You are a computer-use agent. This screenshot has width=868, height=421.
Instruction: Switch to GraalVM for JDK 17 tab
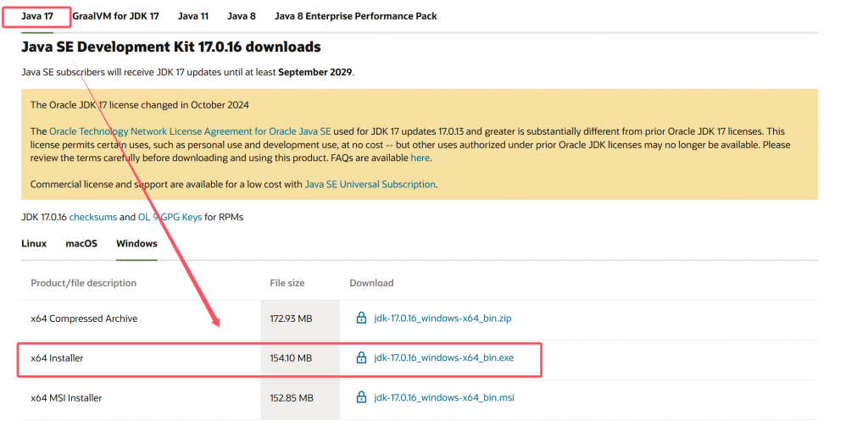pos(115,16)
